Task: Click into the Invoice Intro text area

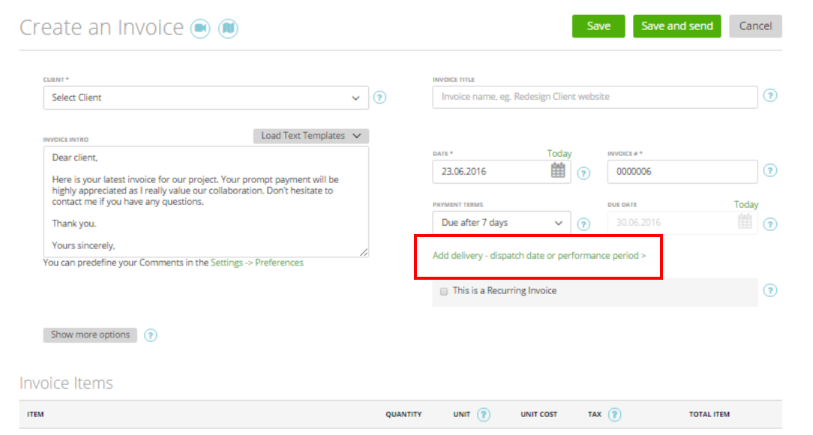Action: tap(206, 202)
